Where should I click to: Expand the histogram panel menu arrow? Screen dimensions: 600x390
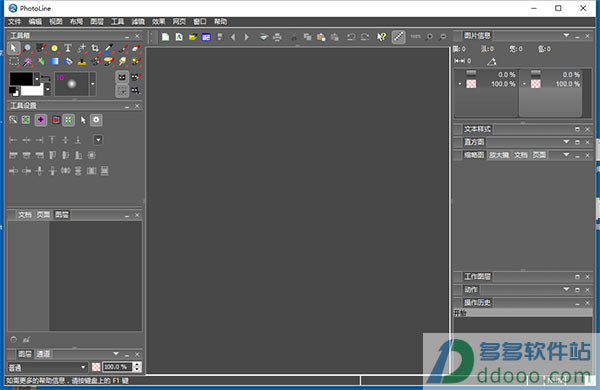point(566,142)
